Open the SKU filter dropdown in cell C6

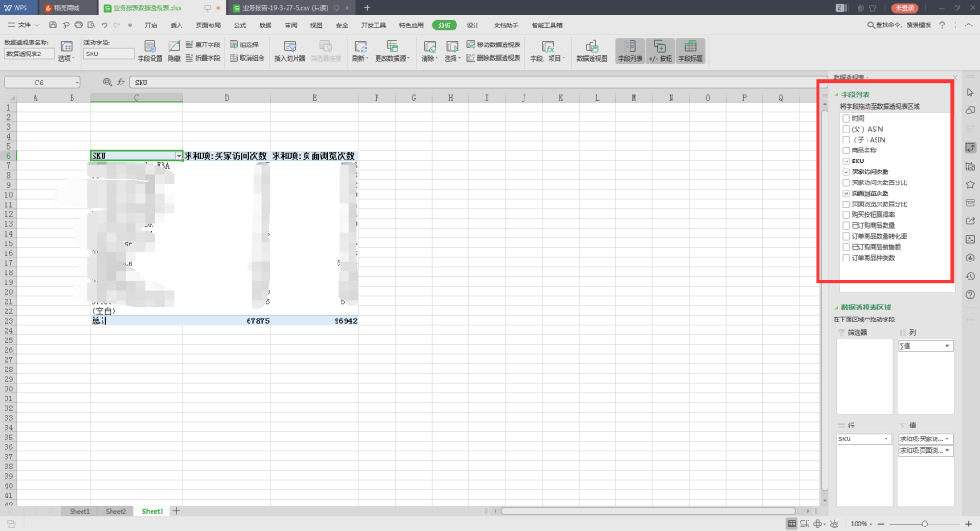[x=178, y=156]
